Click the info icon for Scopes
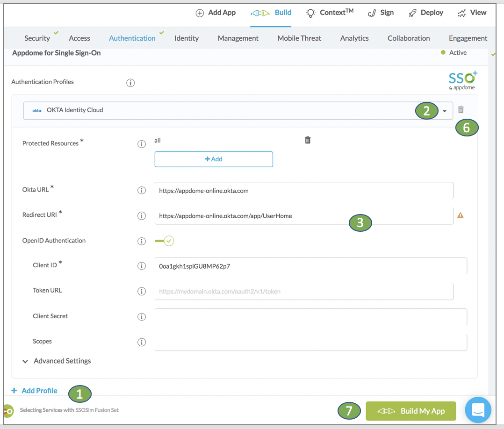Viewport: 504px width, 429px height. pos(142,342)
